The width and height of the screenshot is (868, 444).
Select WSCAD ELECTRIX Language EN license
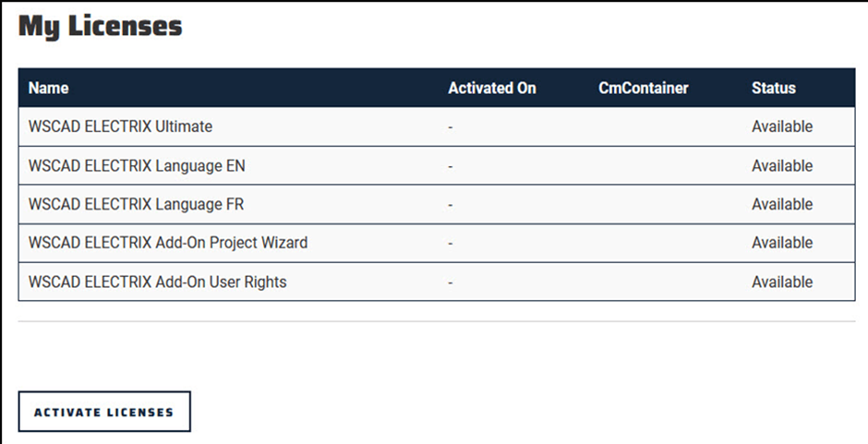coord(437,165)
